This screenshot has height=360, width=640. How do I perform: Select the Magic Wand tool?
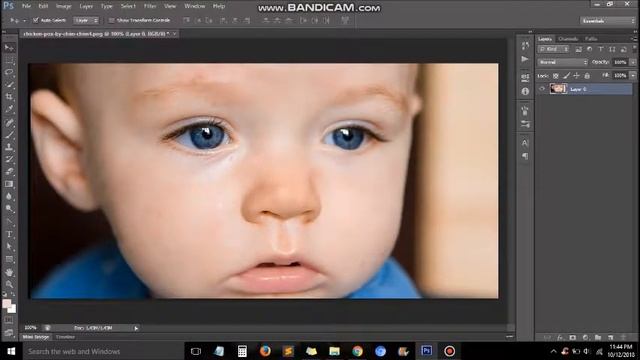click(9, 85)
